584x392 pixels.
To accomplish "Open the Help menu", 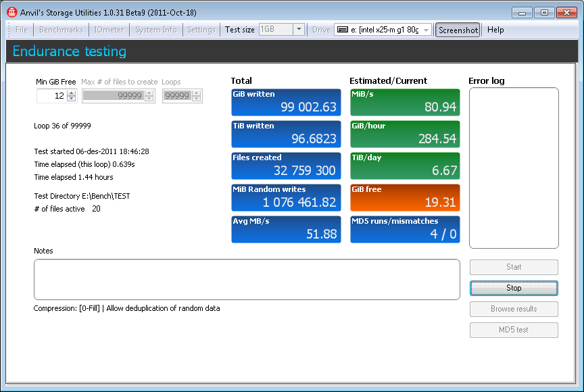I will [495, 30].
